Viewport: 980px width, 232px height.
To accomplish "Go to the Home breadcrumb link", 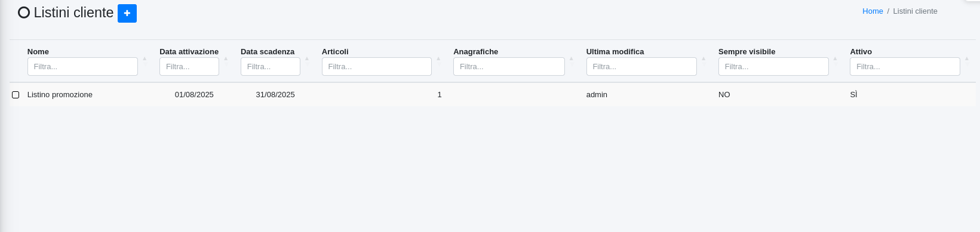I will [873, 11].
